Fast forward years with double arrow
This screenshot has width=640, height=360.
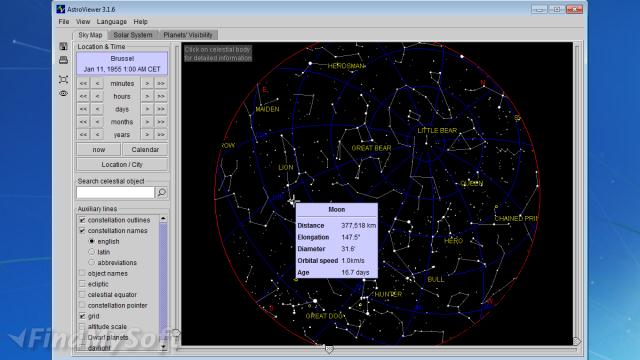(161, 134)
